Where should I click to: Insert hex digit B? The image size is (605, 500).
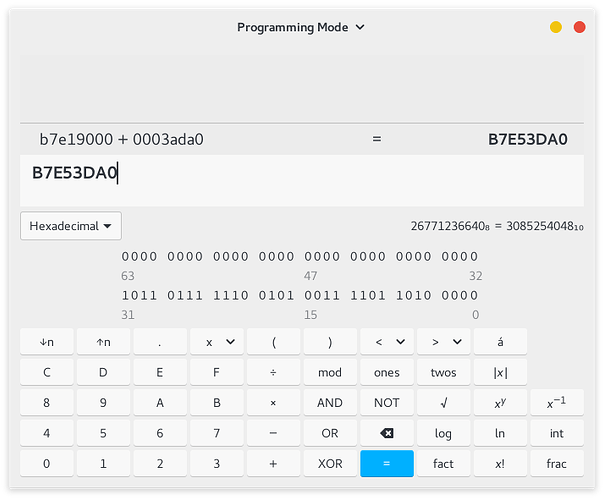(216, 403)
